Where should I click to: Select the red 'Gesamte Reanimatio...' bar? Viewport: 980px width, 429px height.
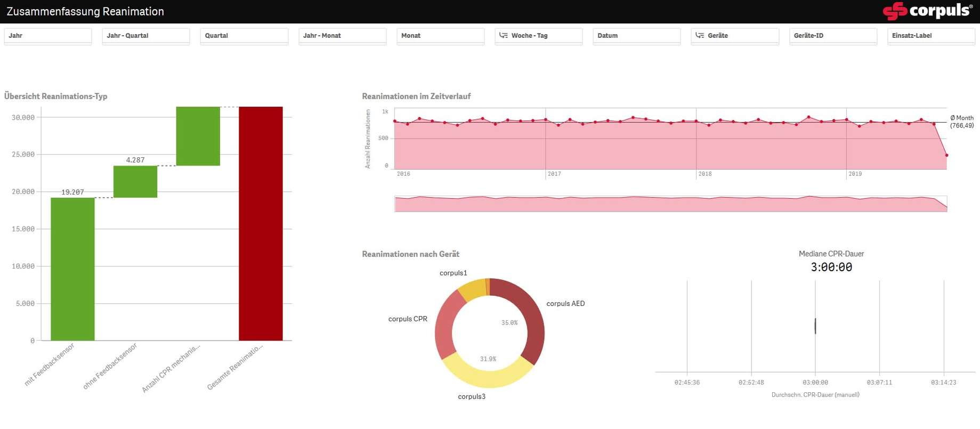pyautogui.click(x=261, y=224)
